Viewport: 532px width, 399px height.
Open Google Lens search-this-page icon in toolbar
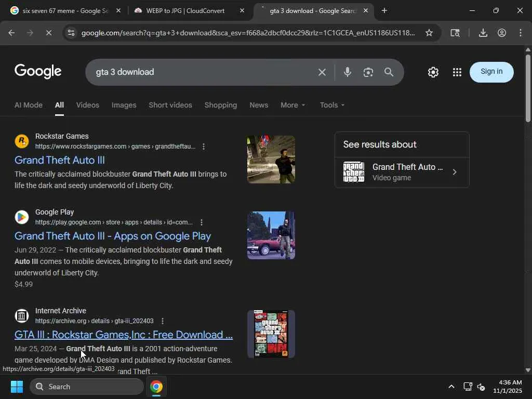click(x=455, y=33)
